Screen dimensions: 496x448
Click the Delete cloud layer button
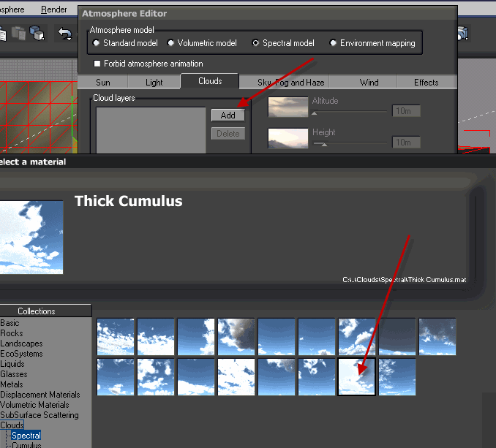point(228,134)
